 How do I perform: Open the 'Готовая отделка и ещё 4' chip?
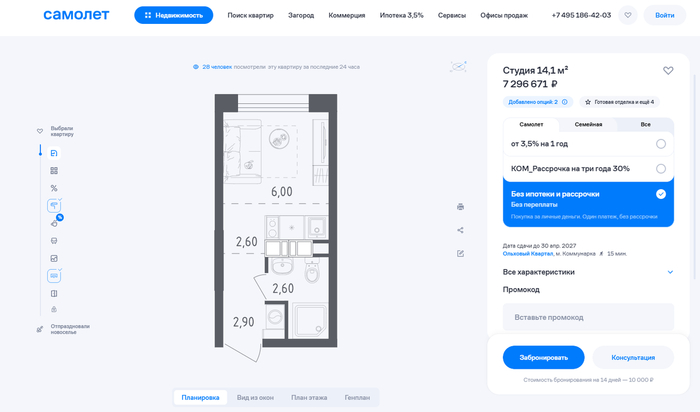pos(619,102)
